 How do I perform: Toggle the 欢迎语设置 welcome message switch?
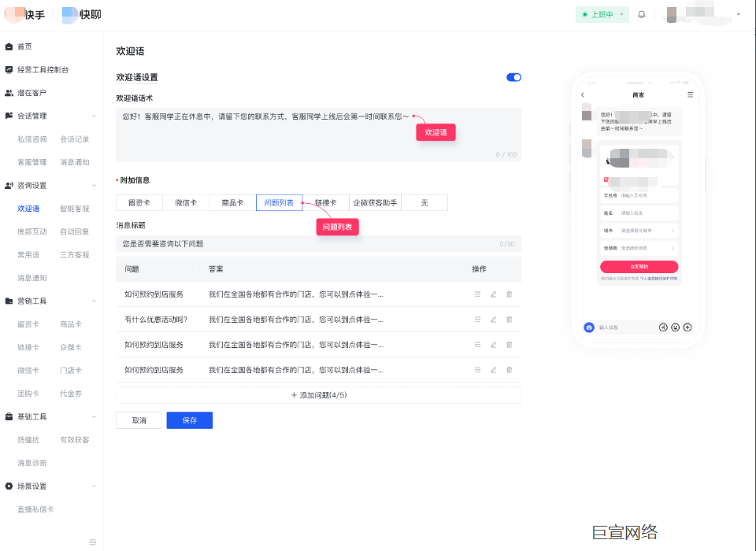pyautogui.click(x=513, y=77)
